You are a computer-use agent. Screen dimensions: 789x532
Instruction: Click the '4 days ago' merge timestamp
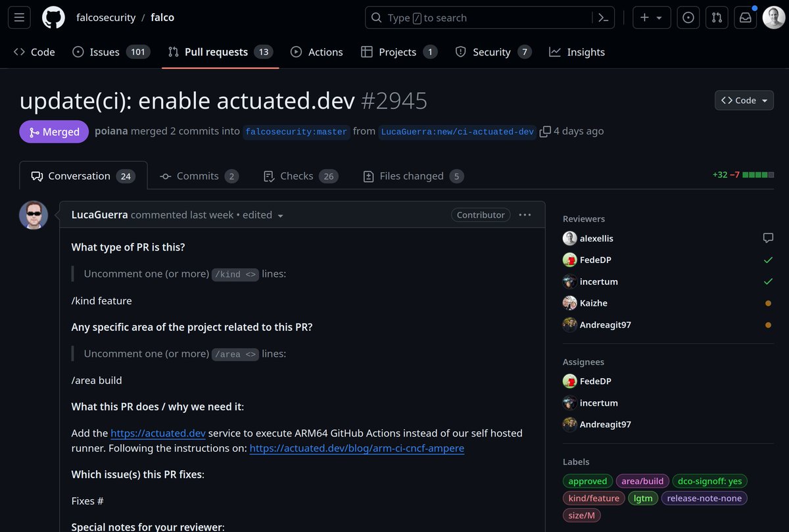tap(579, 131)
